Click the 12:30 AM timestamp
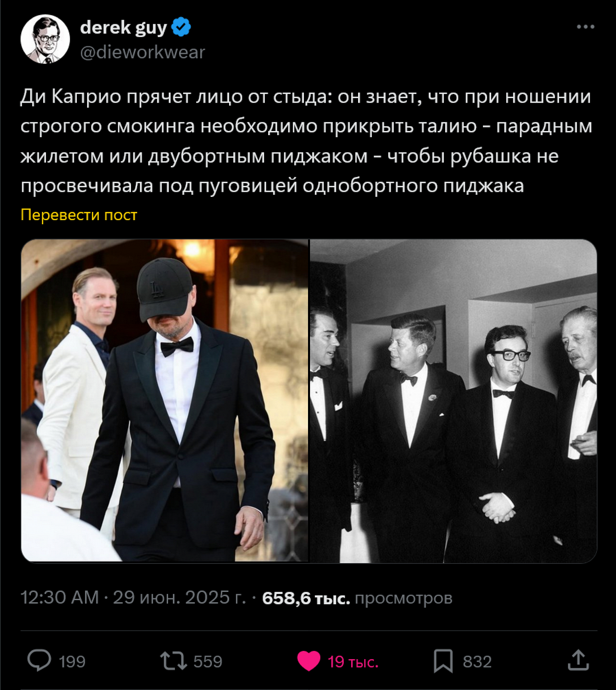The image size is (616, 690). pyautogui.click(x=60, y=598)
